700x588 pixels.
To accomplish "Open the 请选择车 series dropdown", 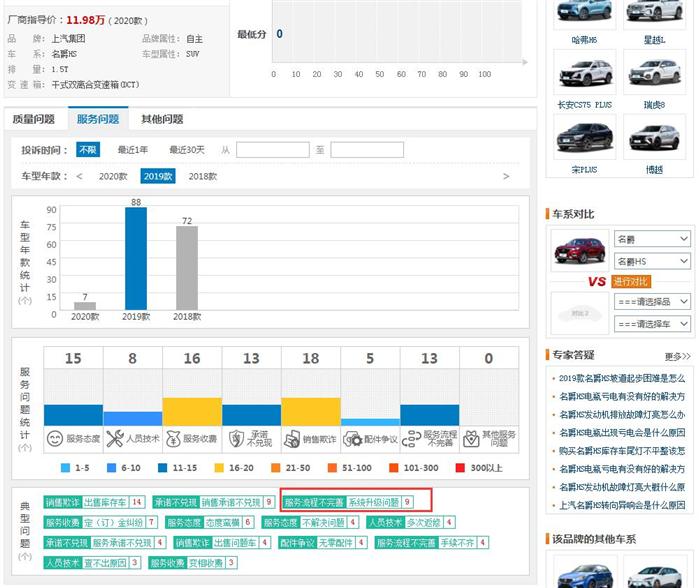I will tap(652, 324).
